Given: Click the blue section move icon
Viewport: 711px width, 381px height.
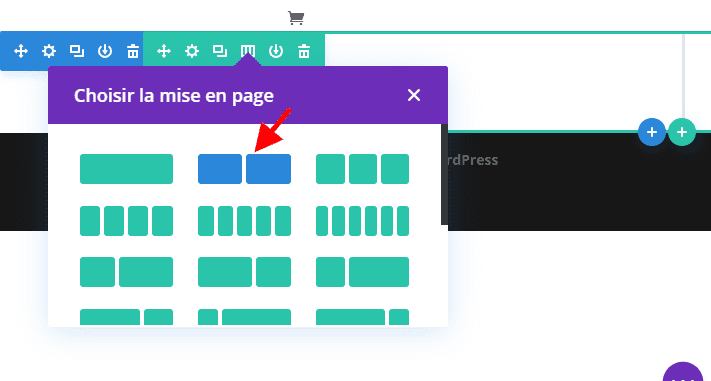Looking at the screenshot, I should tap(21, 51).
